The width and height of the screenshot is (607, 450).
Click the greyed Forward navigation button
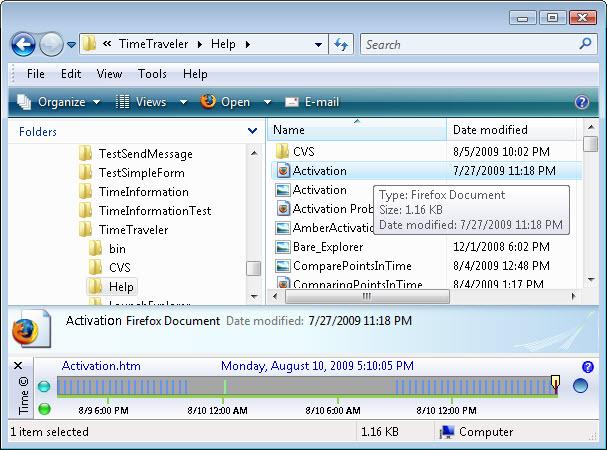tap(51, 44)
